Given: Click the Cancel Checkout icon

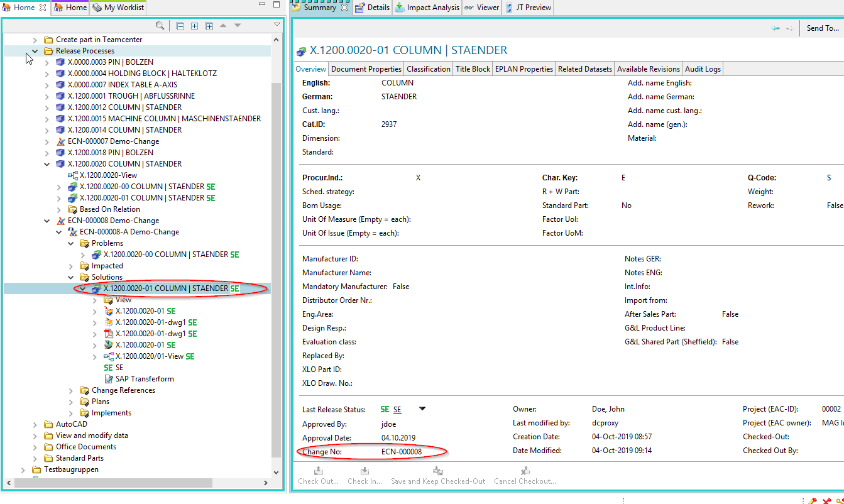Looking at the screenshot, I should coord(525,471).
